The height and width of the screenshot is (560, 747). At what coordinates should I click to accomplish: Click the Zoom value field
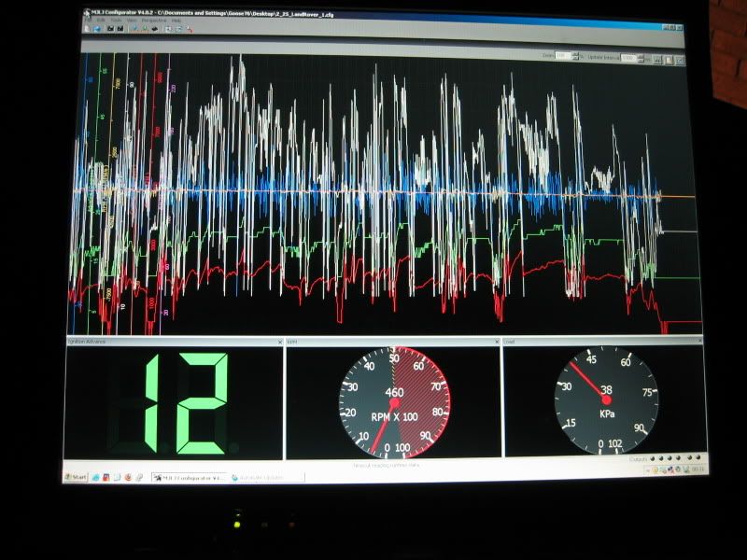pos(563,57)
